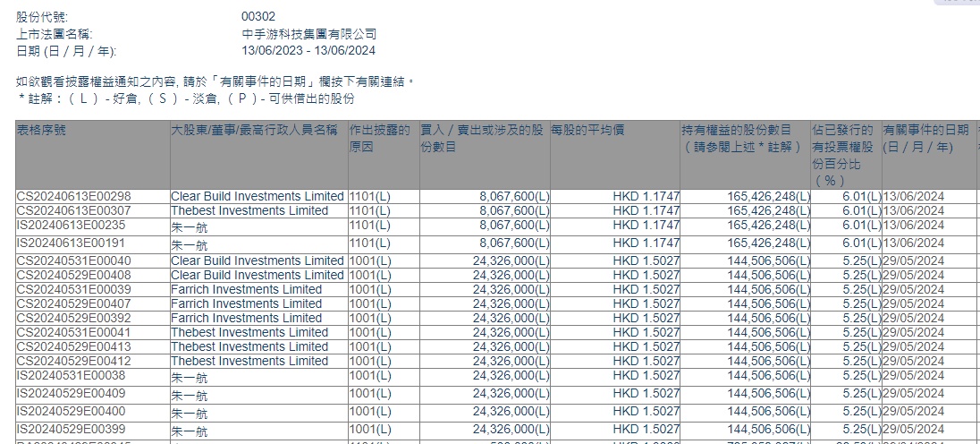The height and width of the screenshot is (444, 980).
Task: Click 6.01(L) in row IS20240613E00191
Action: click(862, 243)
